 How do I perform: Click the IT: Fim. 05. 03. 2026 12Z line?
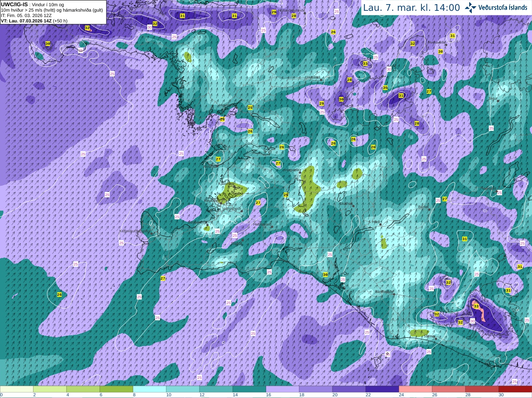26,15
